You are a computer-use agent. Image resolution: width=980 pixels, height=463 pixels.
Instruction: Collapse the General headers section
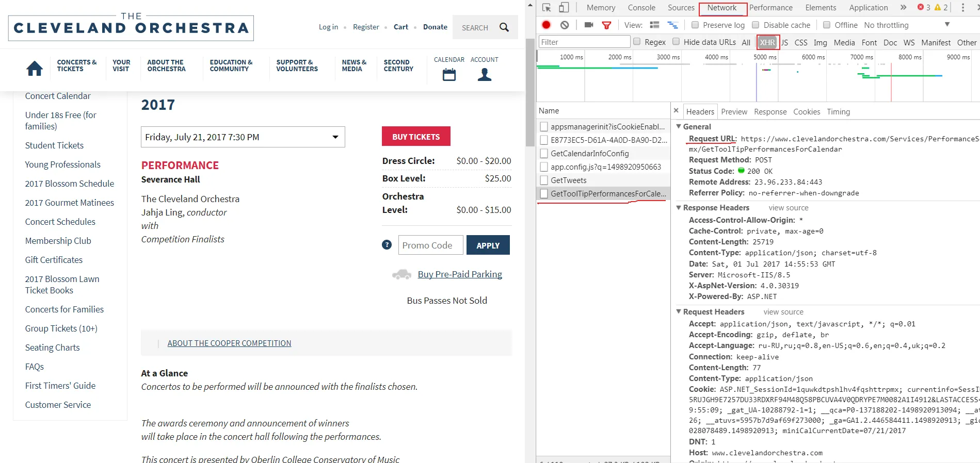(x=679, y=126)
